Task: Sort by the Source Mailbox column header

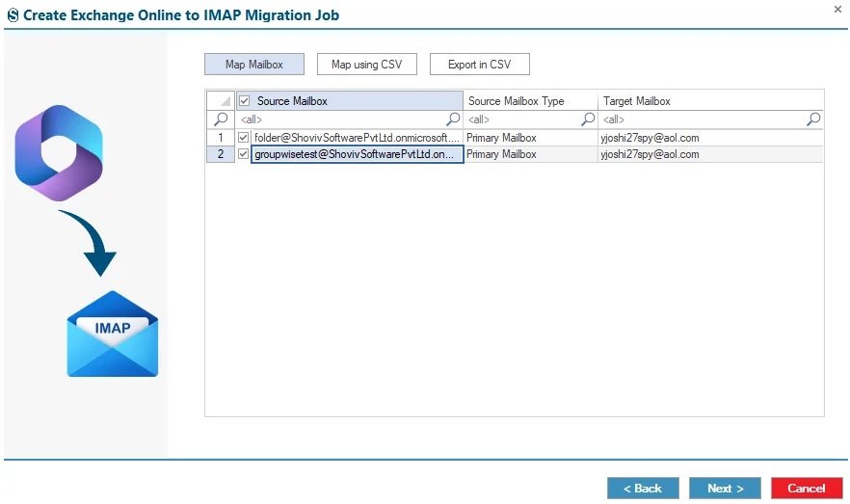Action: point(350,101)
